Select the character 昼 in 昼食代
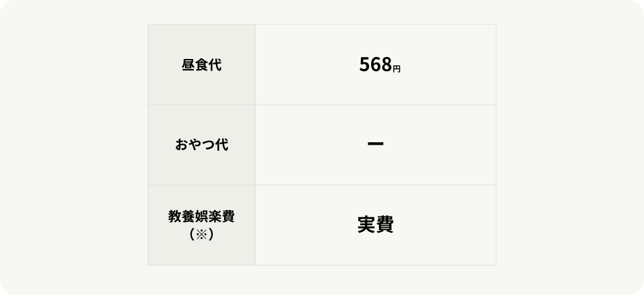This screenshot has width=644, height=295. click(188, 65)
